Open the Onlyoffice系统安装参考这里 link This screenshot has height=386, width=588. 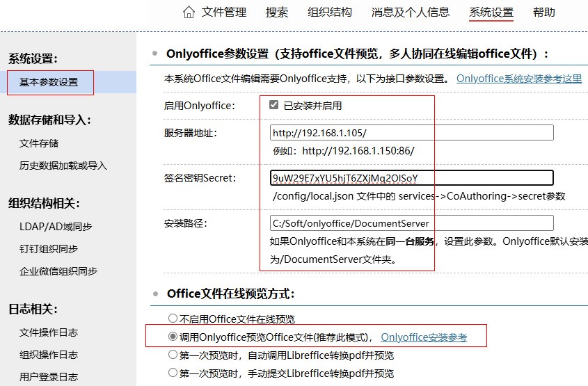pyautogui.click(x=519, y=79)
